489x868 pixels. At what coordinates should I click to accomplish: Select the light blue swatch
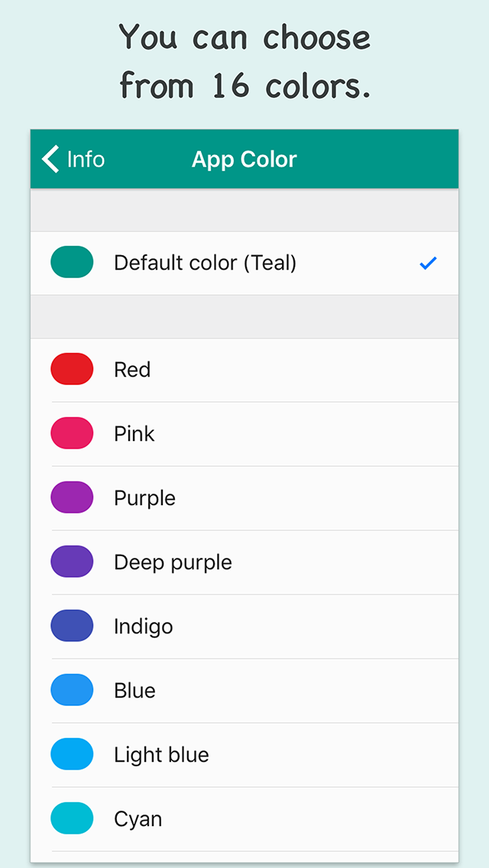pyautogui.click(x=72, y=754)
